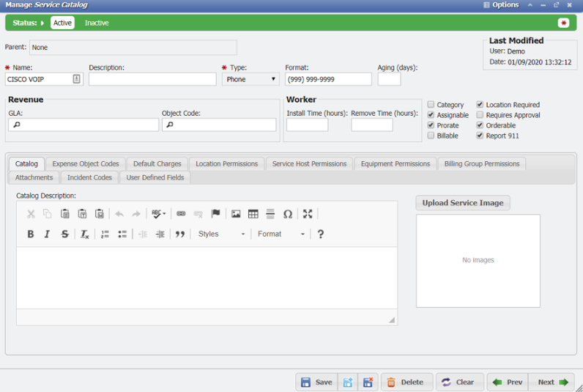The image size is (583, 392).
Task: Click the block quote icon
Action: tap(180, 234)
